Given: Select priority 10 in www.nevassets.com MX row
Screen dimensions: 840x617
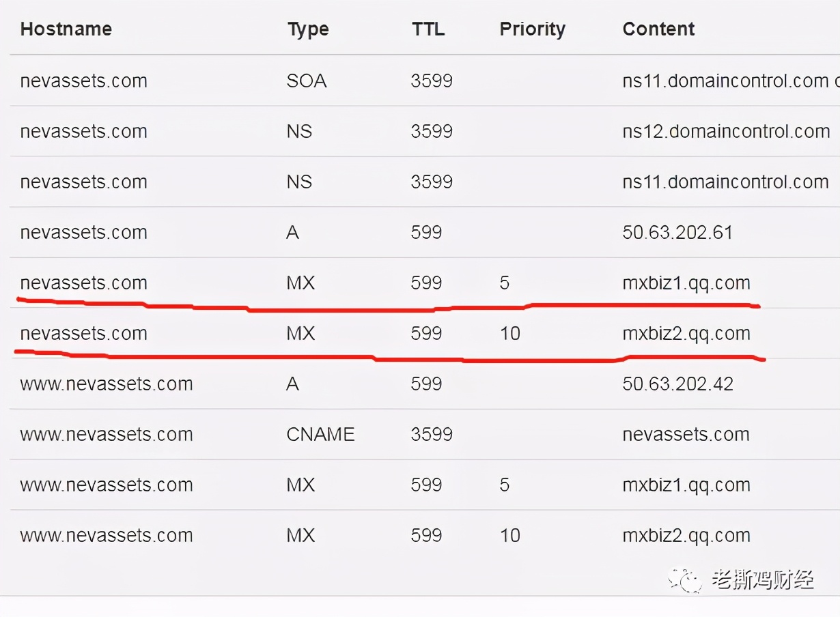Looking at the screenshot, I should coord(510,535).
